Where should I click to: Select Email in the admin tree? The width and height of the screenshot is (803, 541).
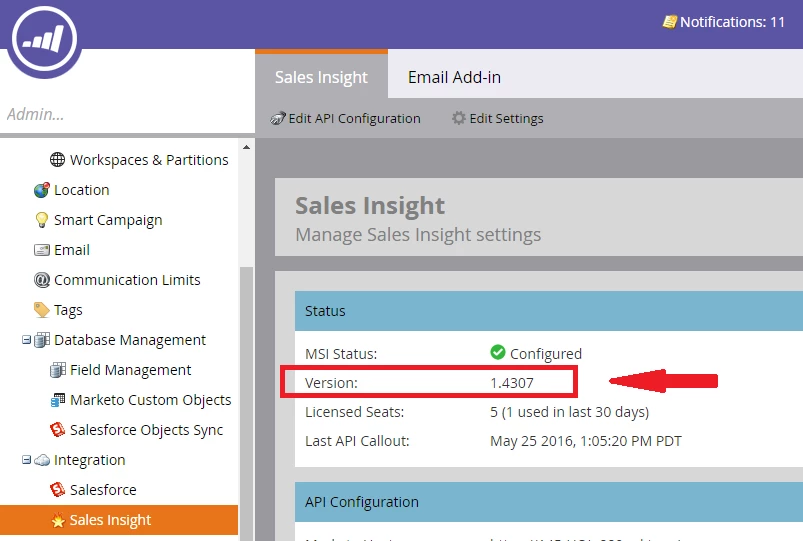pos(61,250)
